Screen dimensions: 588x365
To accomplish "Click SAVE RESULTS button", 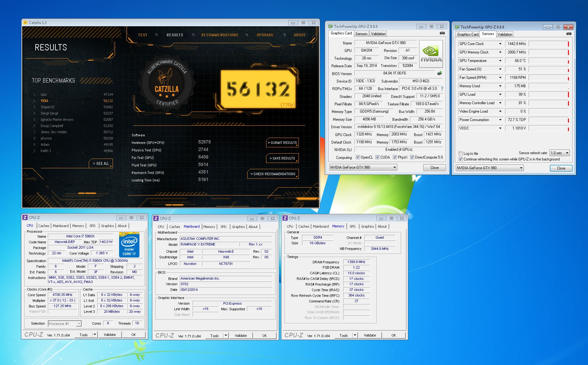I will click(x=282, y=158).
